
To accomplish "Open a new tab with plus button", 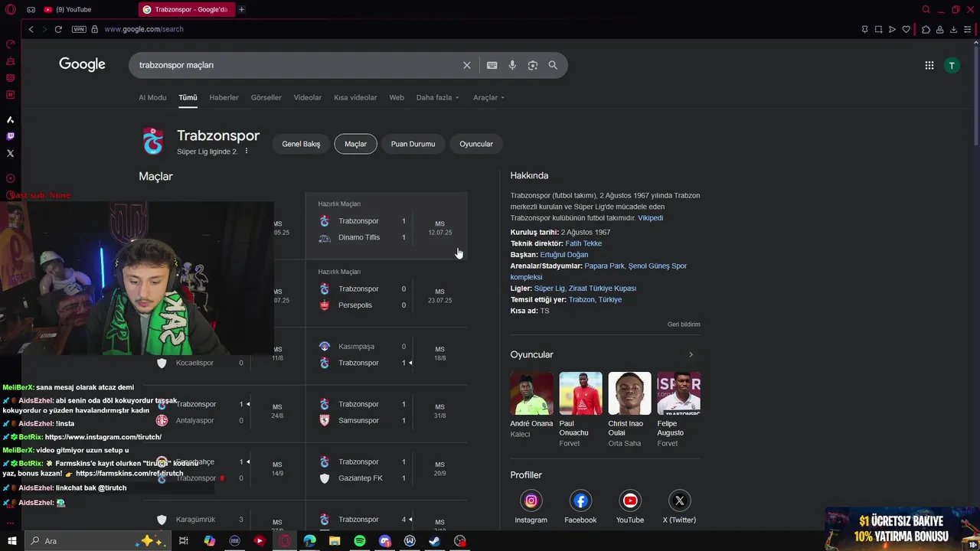I will 241,9.
